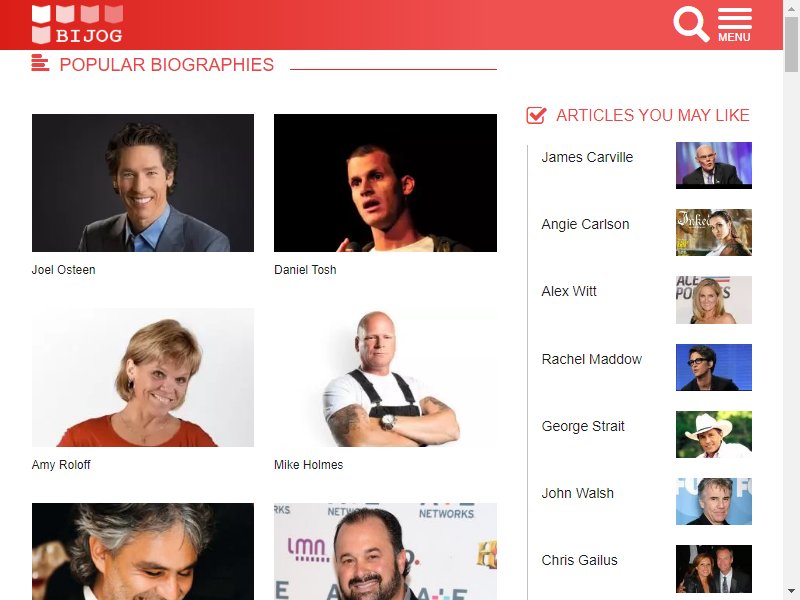This screenshot has height=600, width=800.
Task: Select the Chris Gailus article link
Action: pos(579,560)
